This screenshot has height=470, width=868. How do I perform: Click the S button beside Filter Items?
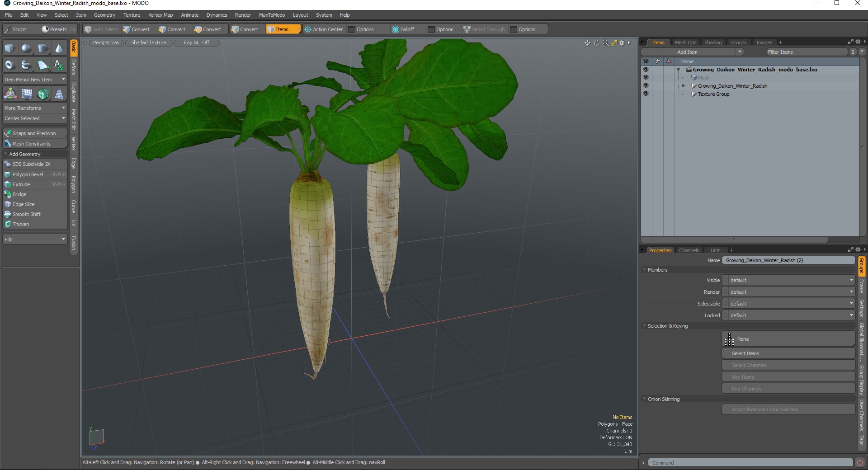click(x=853, y=52)
